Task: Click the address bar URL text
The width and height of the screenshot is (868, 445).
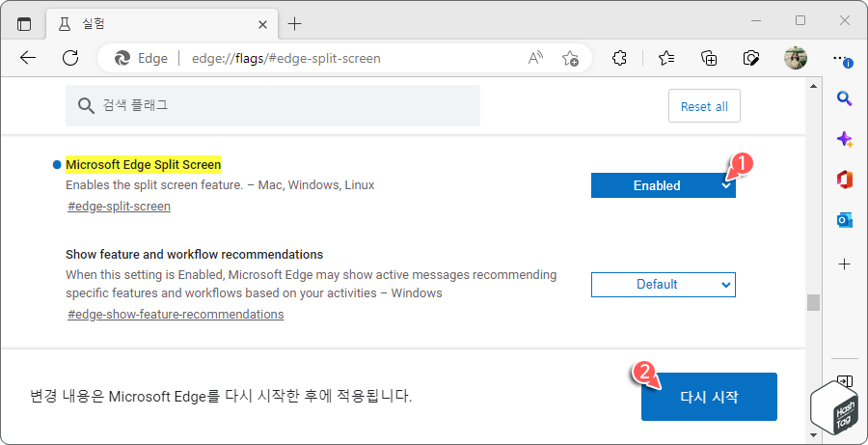Action: tap(286, 58)
